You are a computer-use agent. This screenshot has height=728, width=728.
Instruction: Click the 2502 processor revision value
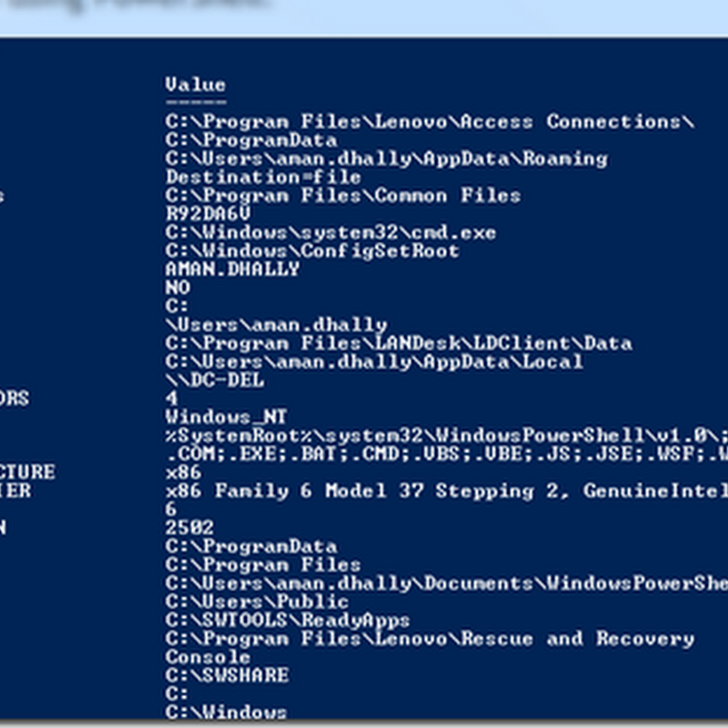[x=189, y=528]
